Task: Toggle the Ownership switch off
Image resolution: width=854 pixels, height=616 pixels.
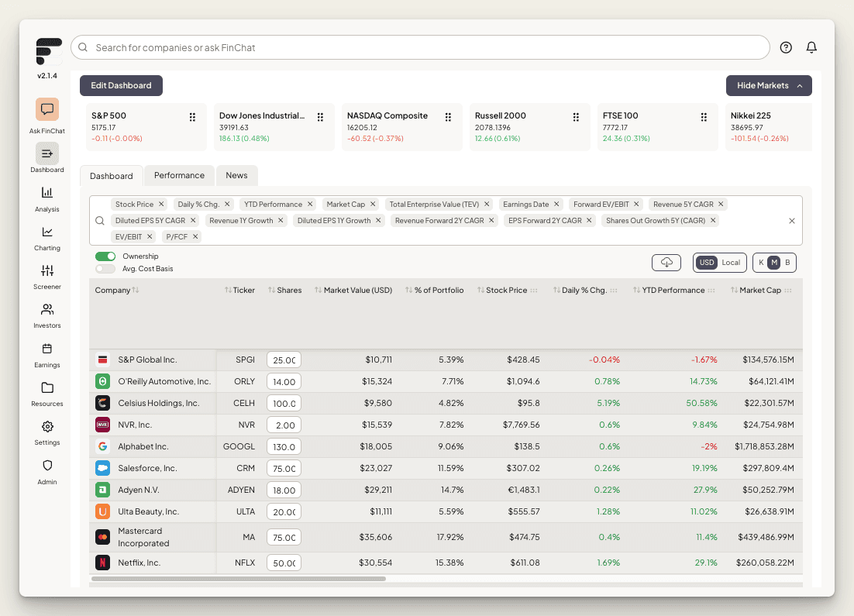Action: tap(105, 256)
